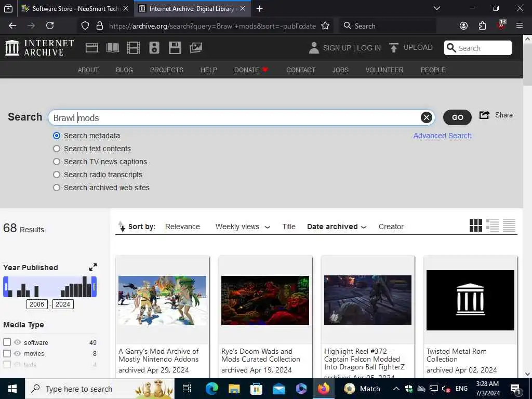Open File Explorer from the taskbar

click(234, 389)
